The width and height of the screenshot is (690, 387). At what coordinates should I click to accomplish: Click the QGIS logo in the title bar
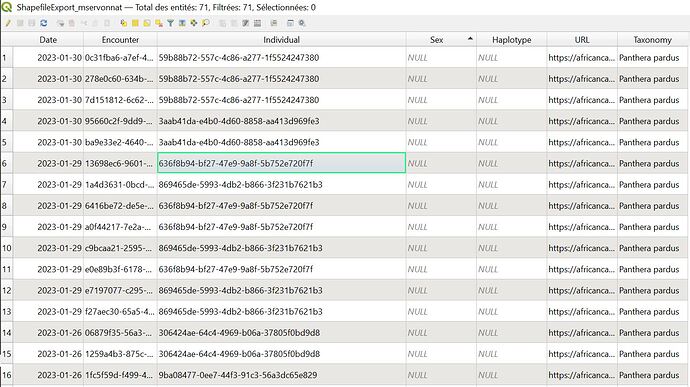coord(6,7)
